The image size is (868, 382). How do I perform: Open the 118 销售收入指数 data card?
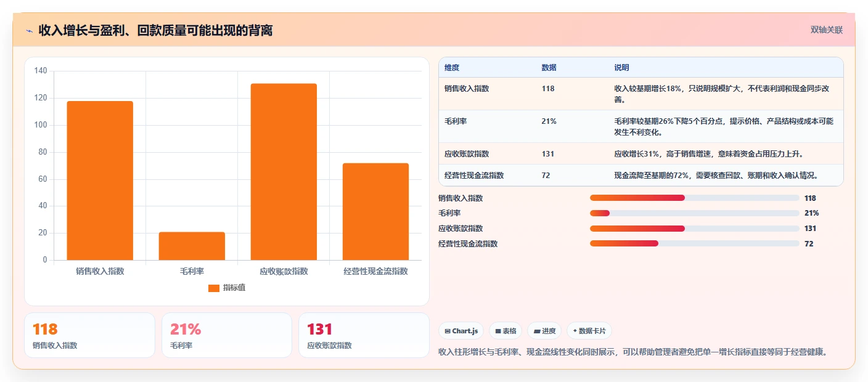(89, 335)
